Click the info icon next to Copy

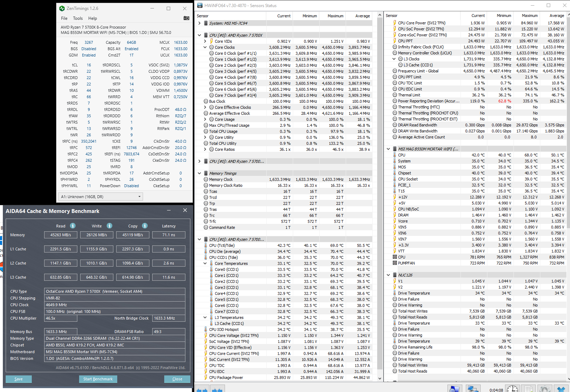point(145,226)
